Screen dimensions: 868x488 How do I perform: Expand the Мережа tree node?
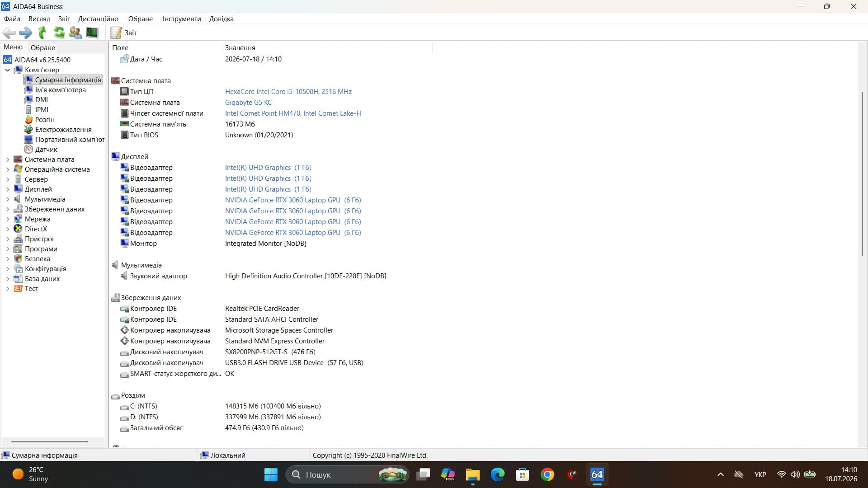click(x=7, y=219)
